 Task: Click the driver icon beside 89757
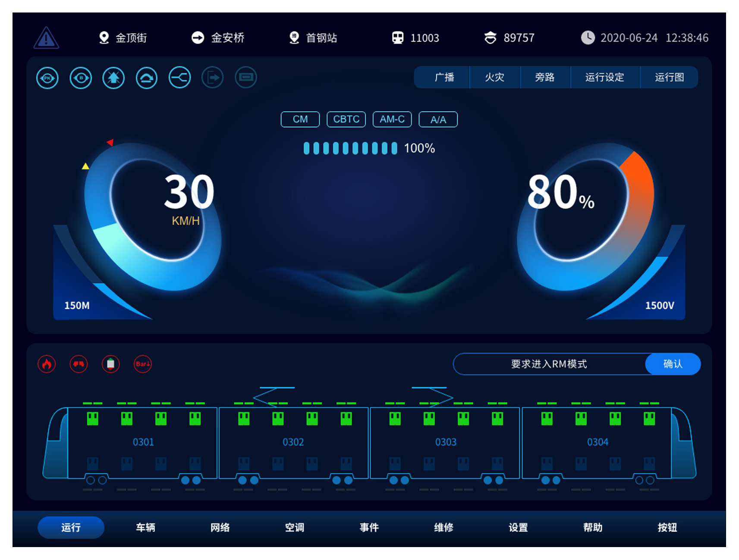pos(490,38)
